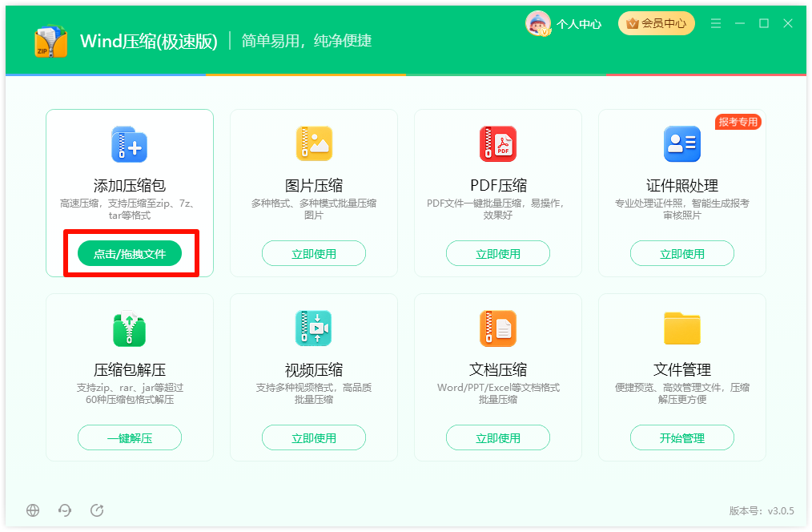
Task: Click 立即使用 under 视频压缩
Action: tap(314, 437)
